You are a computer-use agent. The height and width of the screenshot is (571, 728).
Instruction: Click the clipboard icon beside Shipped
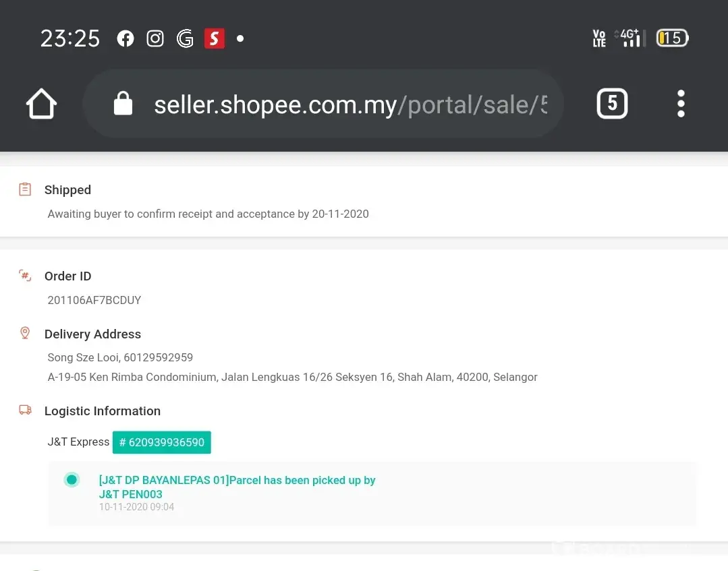point(25,189)
